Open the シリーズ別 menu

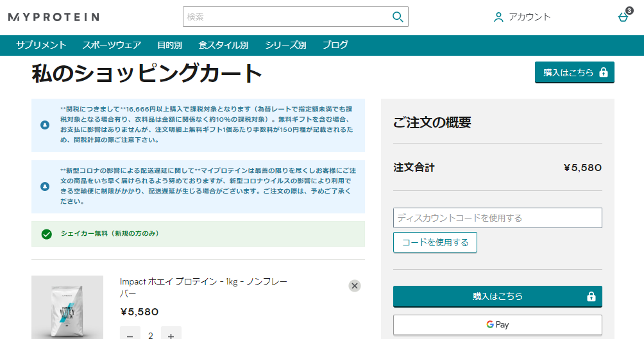coord(285,45)
